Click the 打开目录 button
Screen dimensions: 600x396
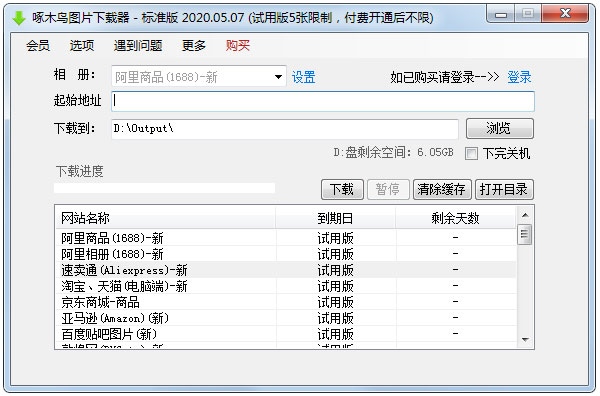(x=504, y=190)
